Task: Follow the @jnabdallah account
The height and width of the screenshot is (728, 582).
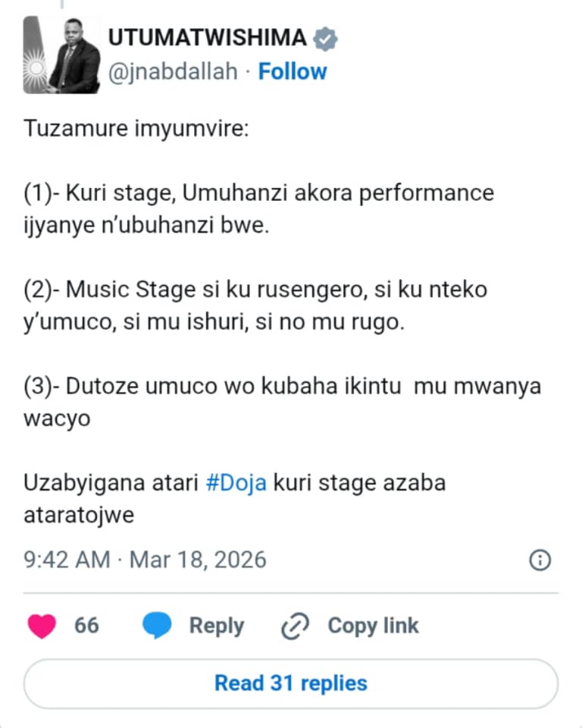Action: pos(293,71)
